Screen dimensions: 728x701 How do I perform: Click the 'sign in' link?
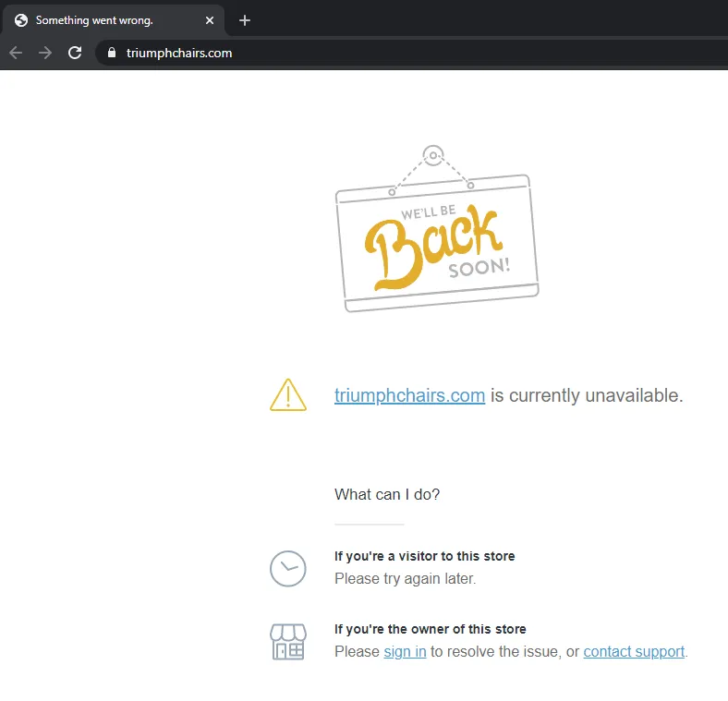[405, 651]
